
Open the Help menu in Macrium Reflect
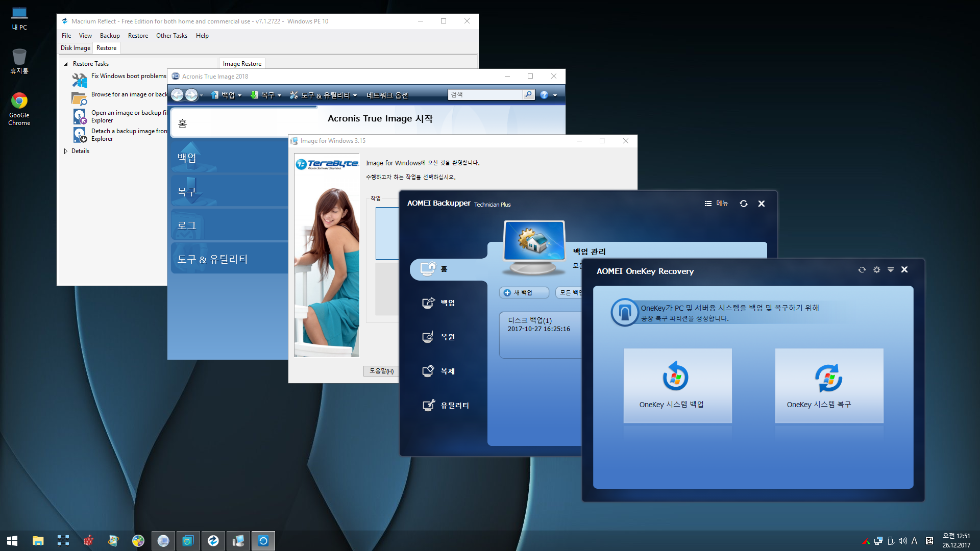click(202, 36)
